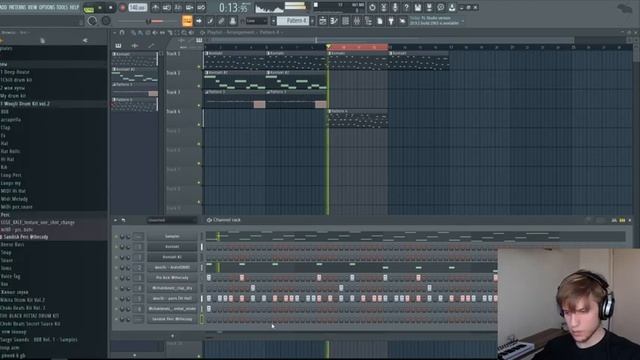The image size is (640, 360).
Task: Click the right-arrow auto scroll icon
Action: tap(199, 21)
